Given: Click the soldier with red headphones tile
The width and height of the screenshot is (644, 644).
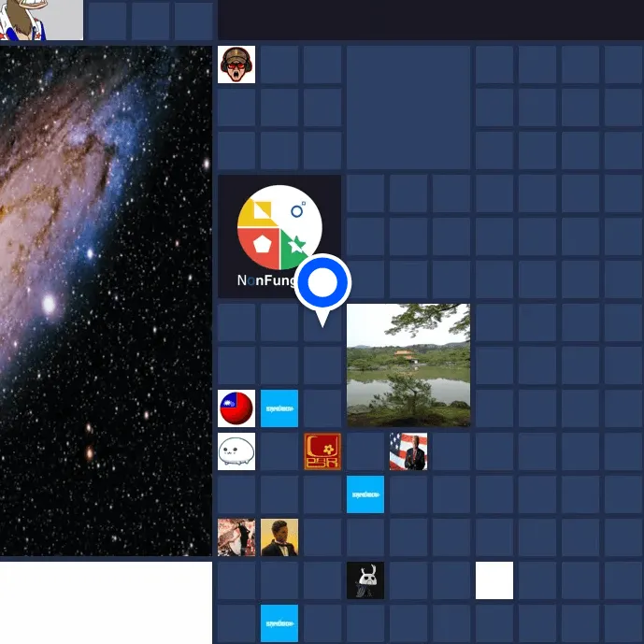Looking at the screenshot, I should (236, 64).
